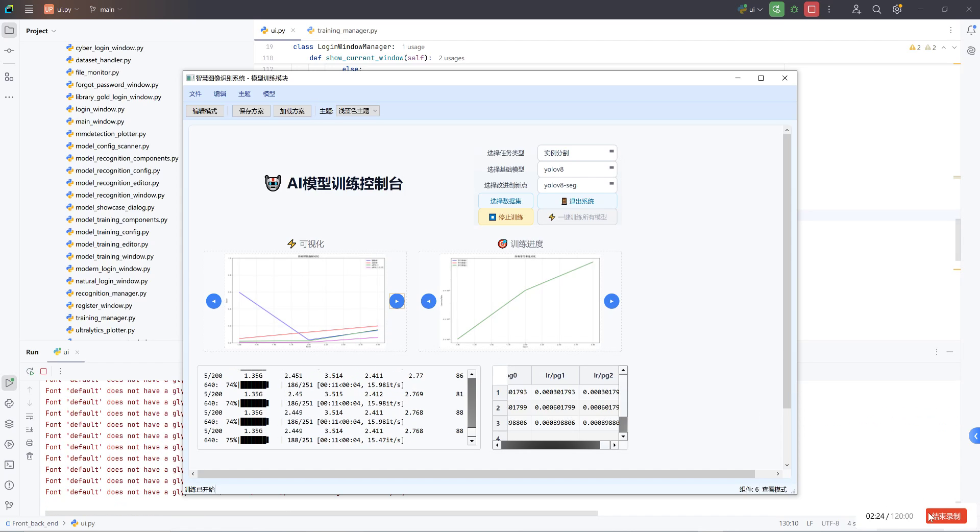Open AI Assistant spiral icon in right sidebar
This screenshot has width=980, height=532.
tap(971, 51)
